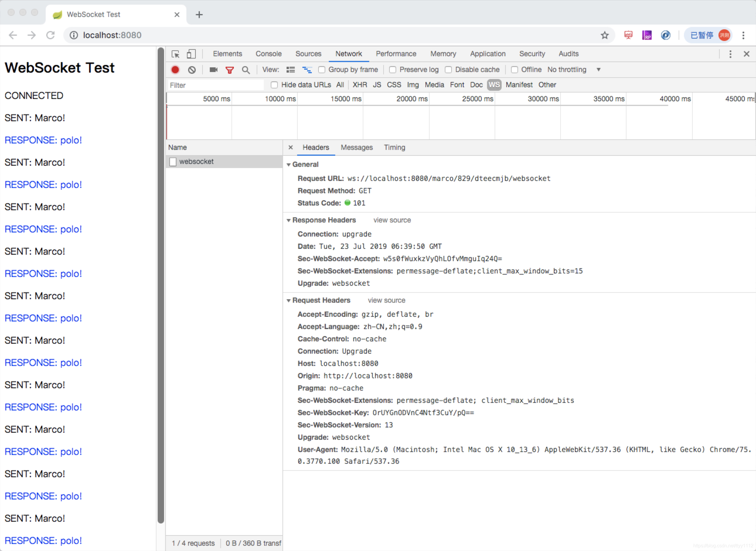This screenshot has height=551, width=756.
Task: Check Disable cache option
Action: 449,70
